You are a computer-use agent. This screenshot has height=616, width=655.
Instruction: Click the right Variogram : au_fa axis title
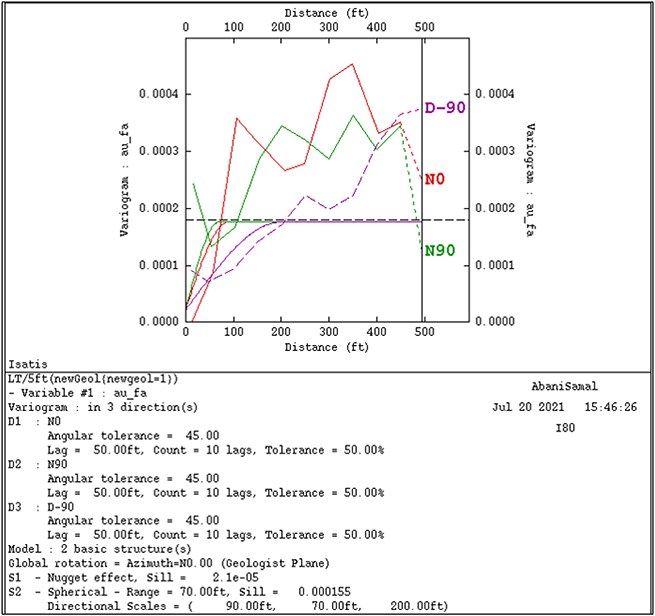click(530, 181)
